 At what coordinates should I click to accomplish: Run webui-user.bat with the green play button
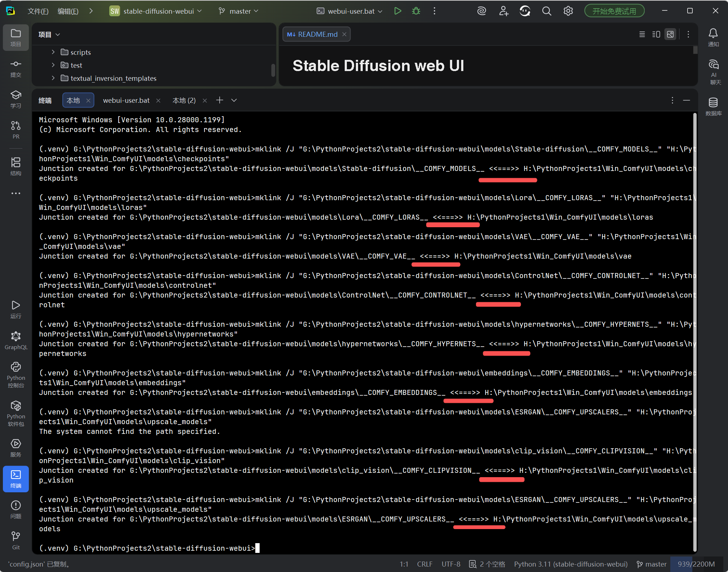[398, 11]
